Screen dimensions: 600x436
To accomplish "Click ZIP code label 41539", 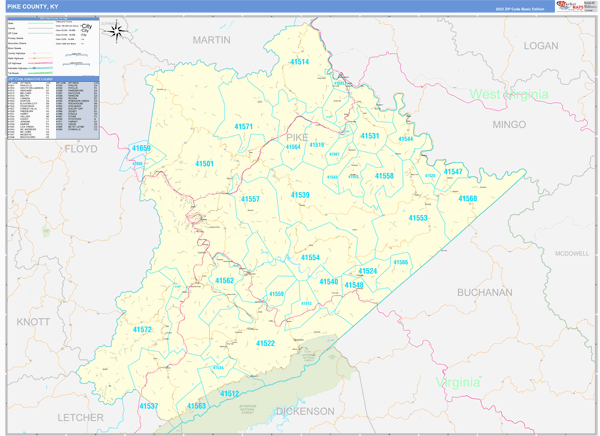I will click(300, 195).
